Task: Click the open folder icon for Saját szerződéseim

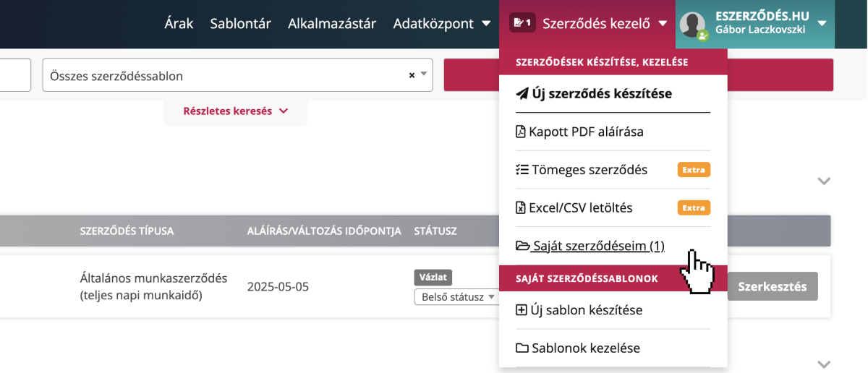Action: tap(522, 246)
